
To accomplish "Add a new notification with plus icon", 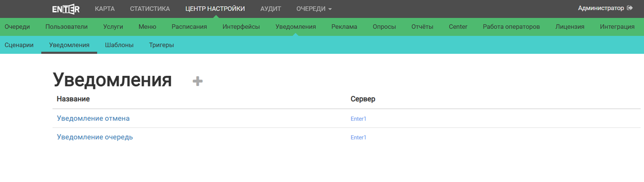I will pyautogui.click(x=197, y=81).
